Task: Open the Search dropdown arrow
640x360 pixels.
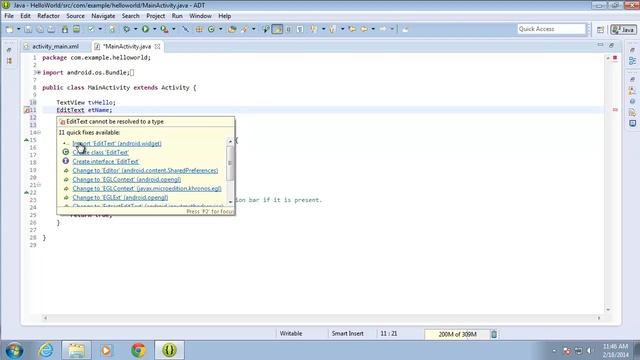Action: tap(253, 29)
